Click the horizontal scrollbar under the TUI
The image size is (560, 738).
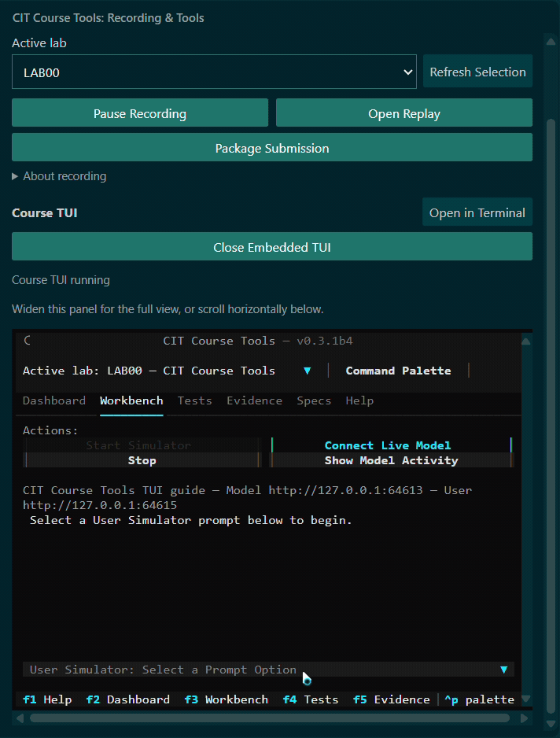[270, 718]
